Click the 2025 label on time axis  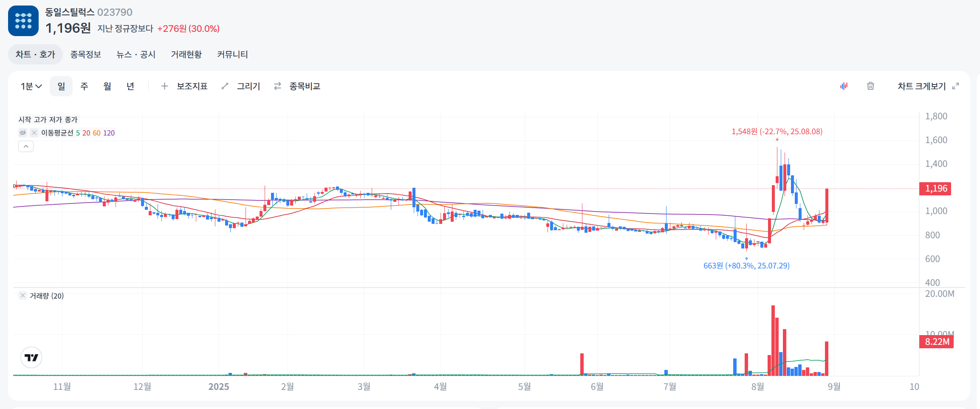(x=219, y=386)
